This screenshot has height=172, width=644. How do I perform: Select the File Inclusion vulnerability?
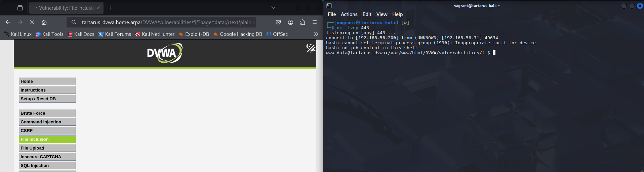click(47, 139)
